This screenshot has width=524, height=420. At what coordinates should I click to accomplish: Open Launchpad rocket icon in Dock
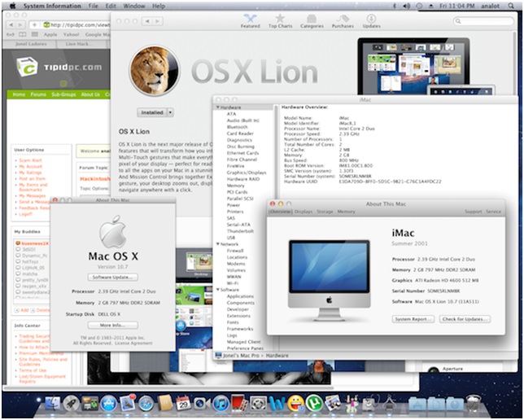71,403
